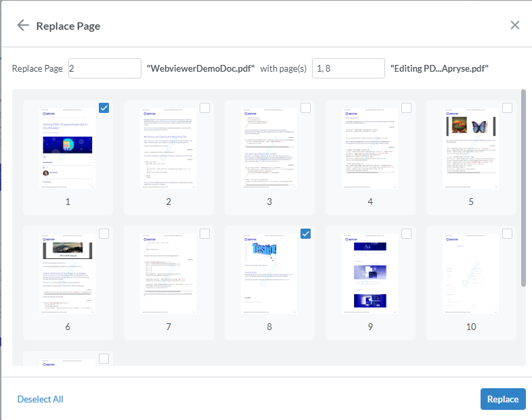Select the page 1 thumbnail
The width and height of the screenshot is (532, 420).
click(x=68, y=148)
